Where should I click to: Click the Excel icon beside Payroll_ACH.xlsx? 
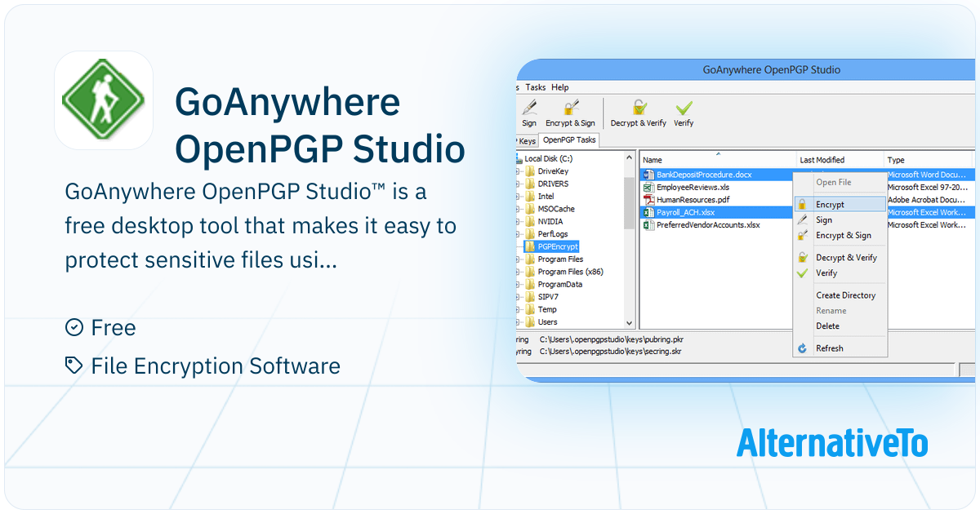click(649, 212)
